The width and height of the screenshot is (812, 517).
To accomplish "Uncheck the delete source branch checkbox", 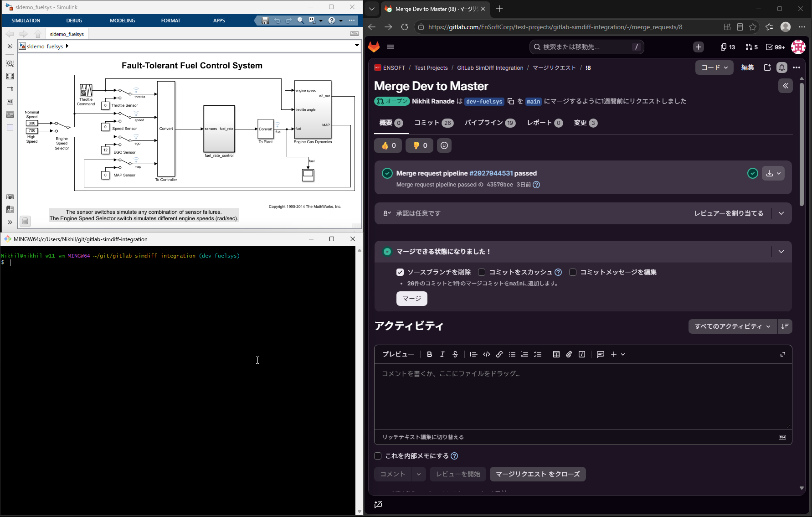I will tap(400, 272).
